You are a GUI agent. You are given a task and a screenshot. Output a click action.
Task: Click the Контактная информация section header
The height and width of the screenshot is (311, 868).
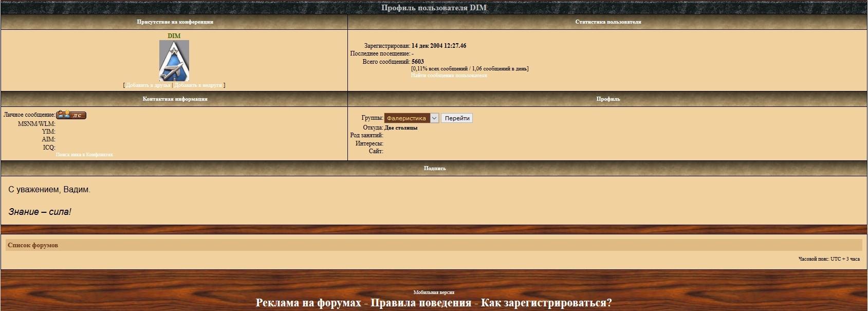(175, 99)
